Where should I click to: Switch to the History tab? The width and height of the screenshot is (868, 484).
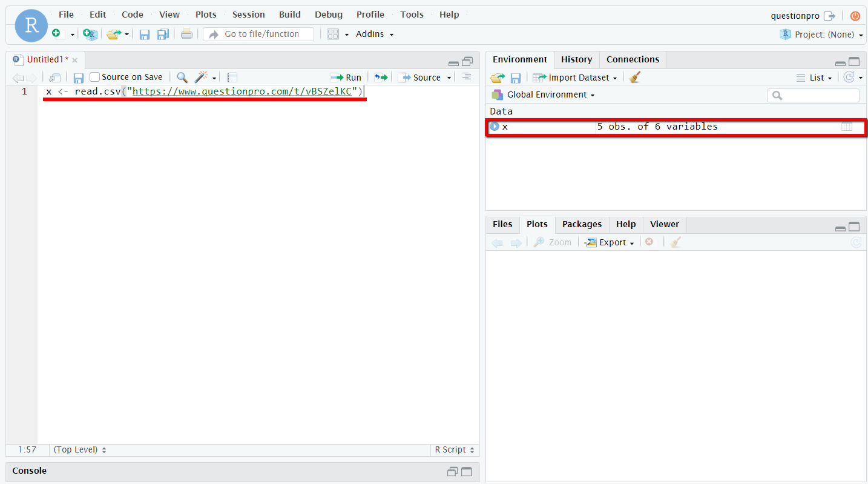point(576,59)
